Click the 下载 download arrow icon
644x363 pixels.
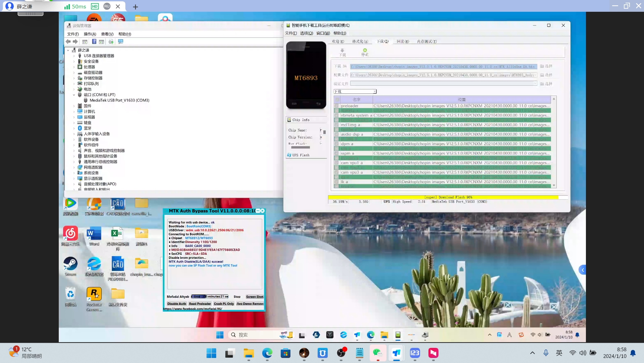click(x=342, y=50)
